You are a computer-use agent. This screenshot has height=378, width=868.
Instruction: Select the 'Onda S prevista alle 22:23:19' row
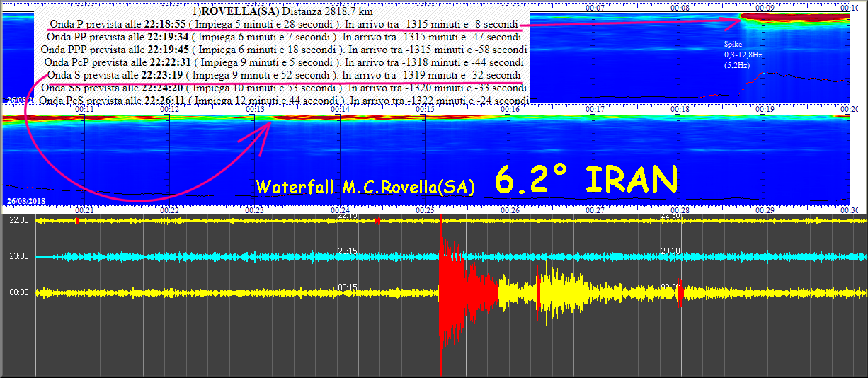tap(284, 75)
